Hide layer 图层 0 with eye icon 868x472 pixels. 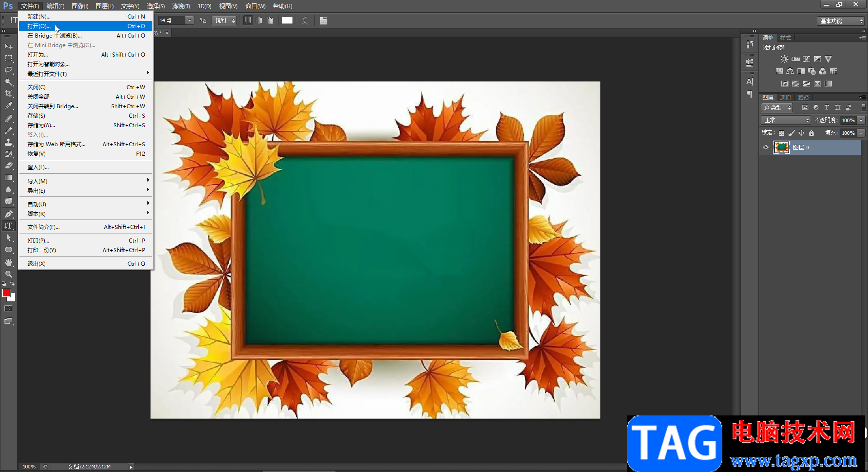(x=766, y=148)
